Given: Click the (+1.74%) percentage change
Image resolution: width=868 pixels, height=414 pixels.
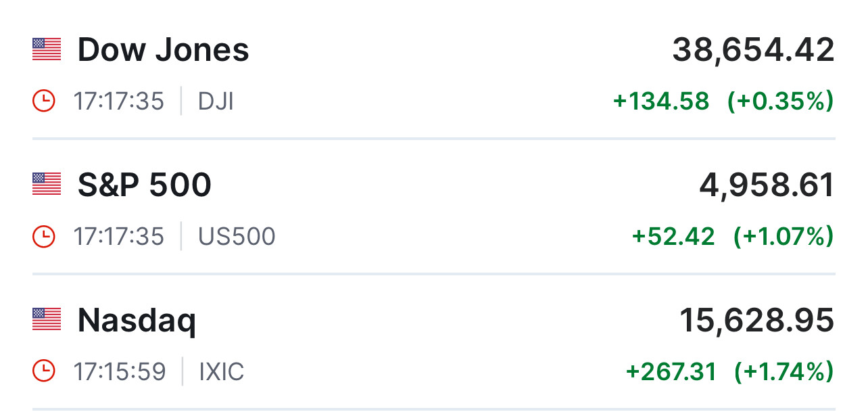Looking at the screenshot, I should [x=783, y=371].
